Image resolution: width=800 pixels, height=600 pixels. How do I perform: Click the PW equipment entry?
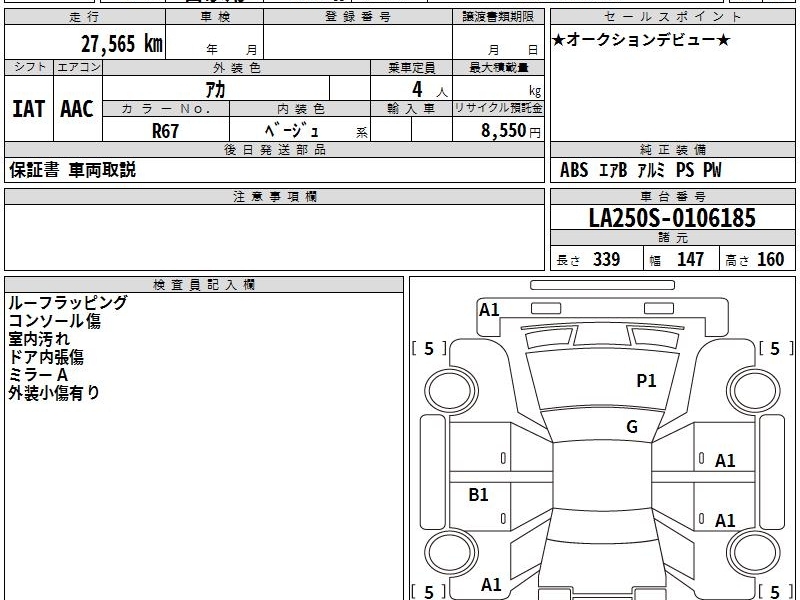point(712,170)
